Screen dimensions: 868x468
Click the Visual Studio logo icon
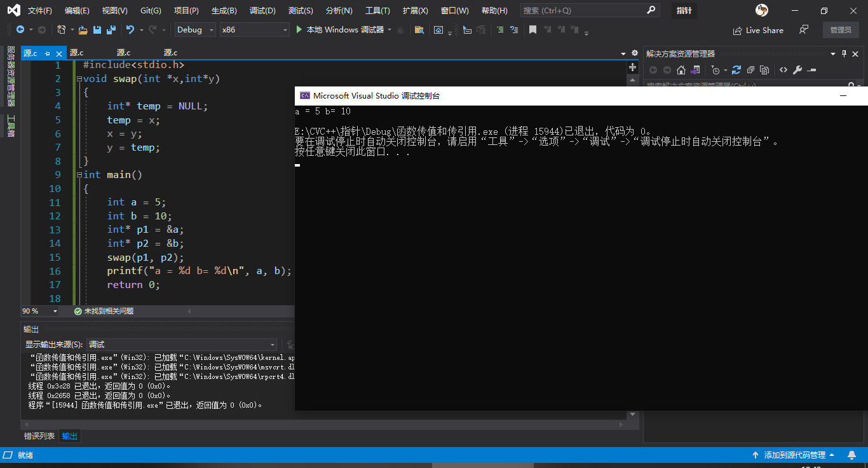click(13, 10)
